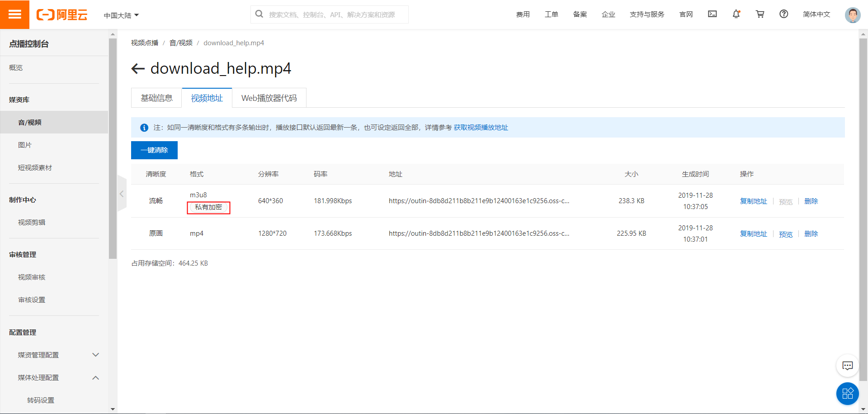Open the CloudShell terminal icon

click(712, 14)
